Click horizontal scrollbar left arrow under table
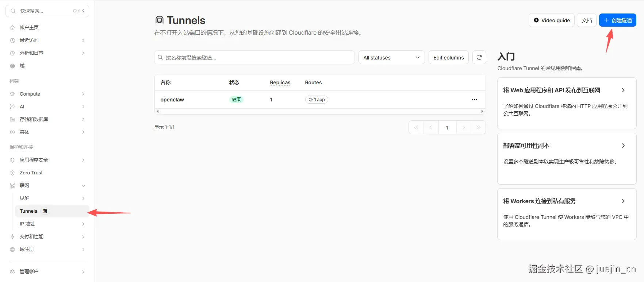The width and height of the screenshot is (644, 282). (157, 112)
